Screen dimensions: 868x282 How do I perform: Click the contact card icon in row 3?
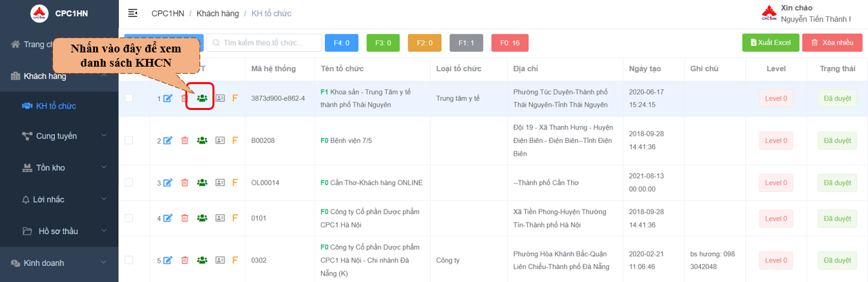(220, 183)
